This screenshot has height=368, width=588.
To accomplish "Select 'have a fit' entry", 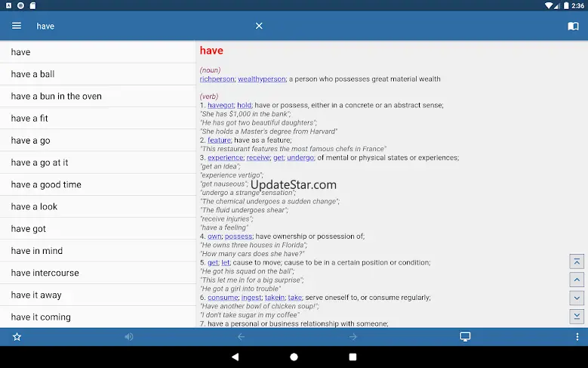I will (98, 119).
